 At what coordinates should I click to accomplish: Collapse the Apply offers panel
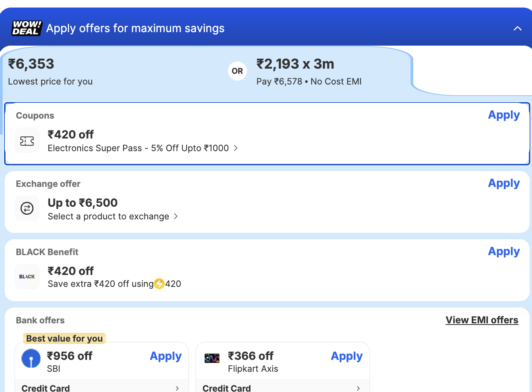(517, 28)
